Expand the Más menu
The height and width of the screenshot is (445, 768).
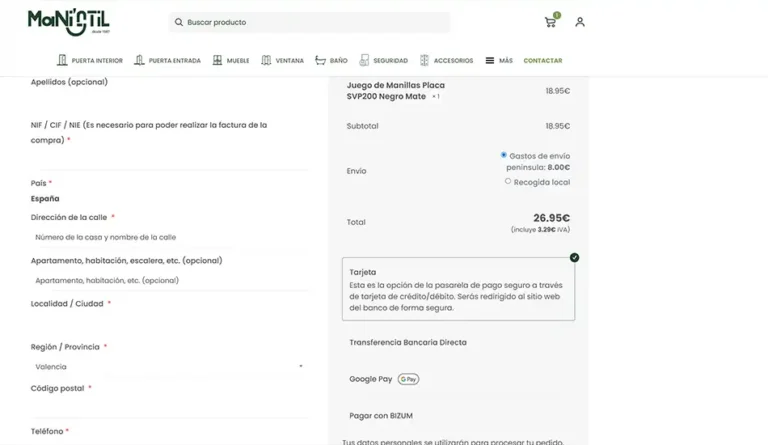point(498,61)
